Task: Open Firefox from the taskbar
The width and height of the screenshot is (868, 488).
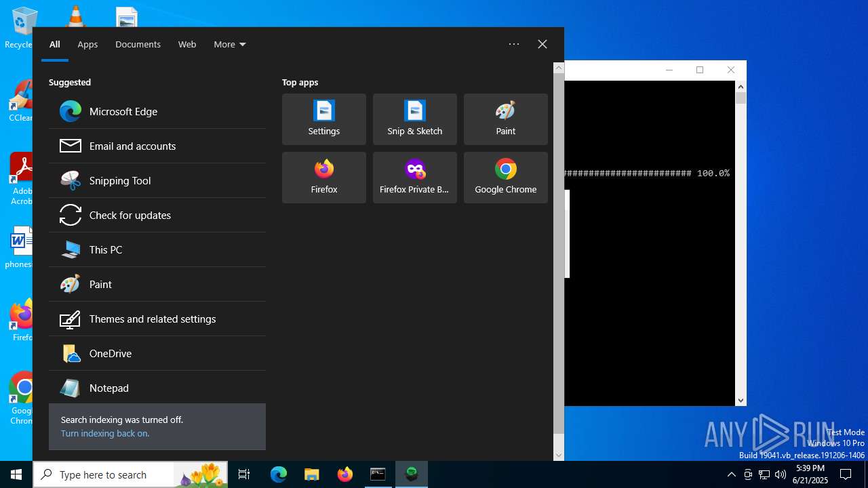Action: (x=345, y=474)
